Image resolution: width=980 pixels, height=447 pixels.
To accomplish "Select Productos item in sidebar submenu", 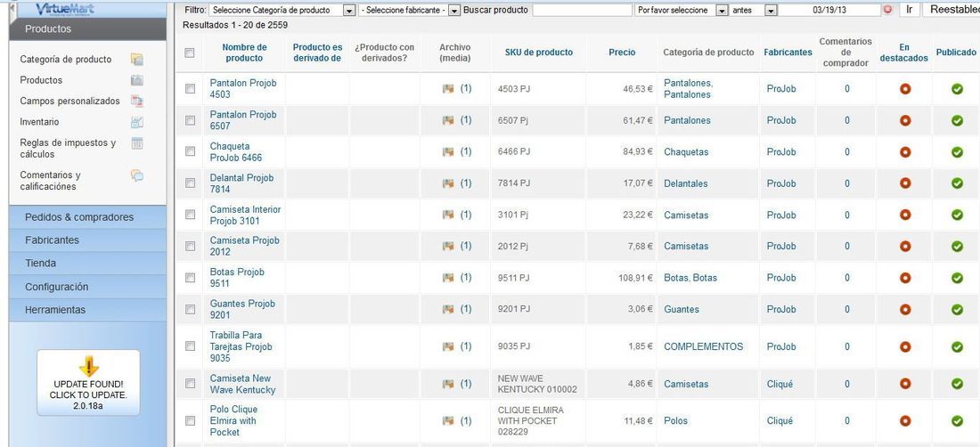I will [x=41, y=80].
